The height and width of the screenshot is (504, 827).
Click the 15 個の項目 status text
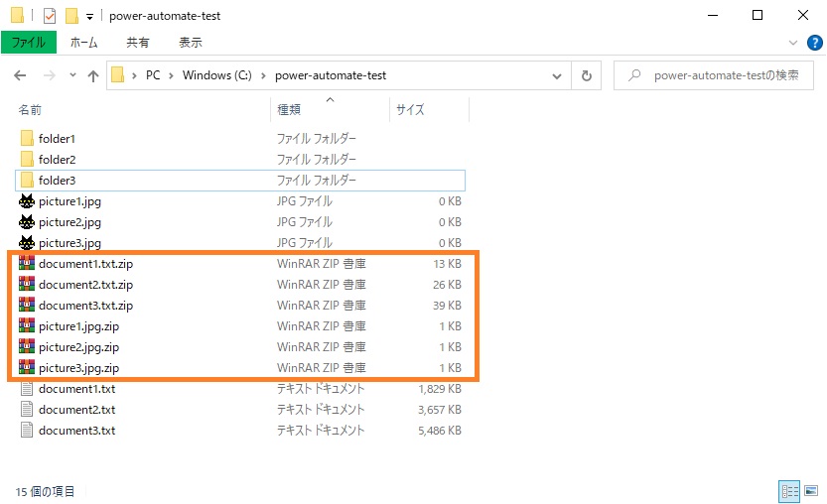tap(45, 491)
